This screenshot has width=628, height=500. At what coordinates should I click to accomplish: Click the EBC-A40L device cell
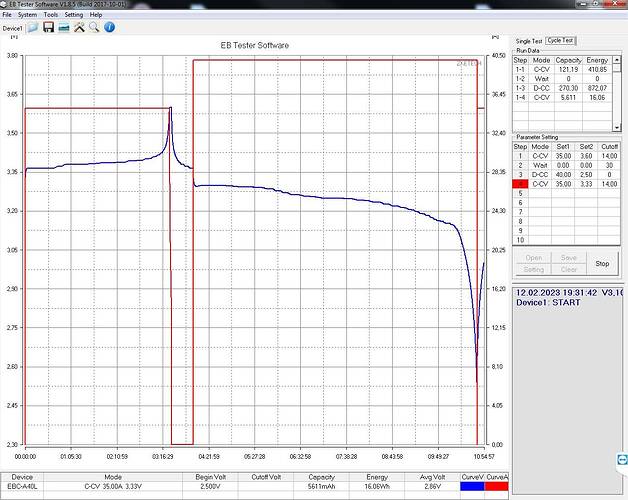tap(22, 486)
